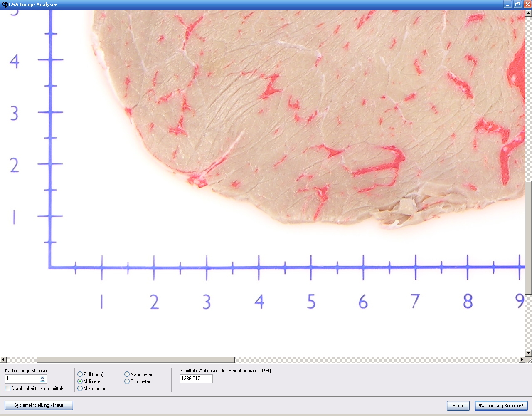
Task: Click the vertical scrollbar up arrow
Action: coord(529,13)
